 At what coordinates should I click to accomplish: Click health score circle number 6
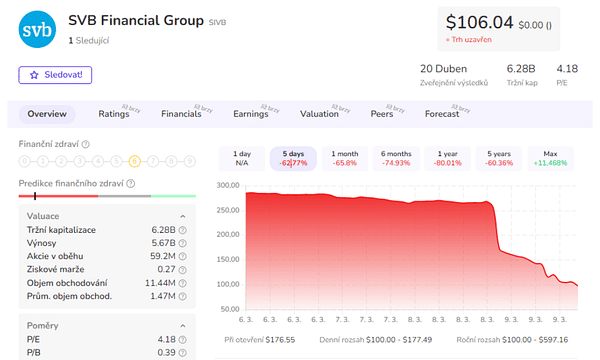tap(135, 161)
